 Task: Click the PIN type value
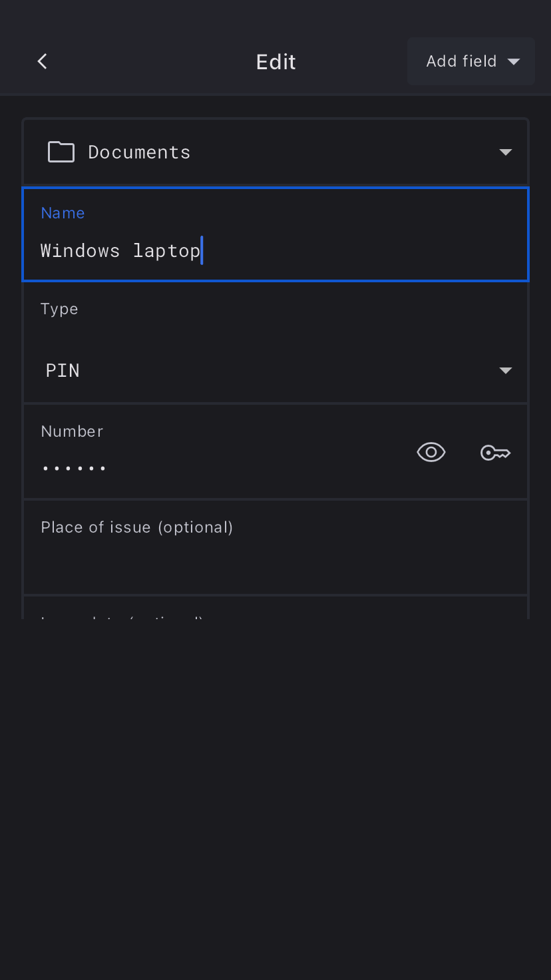63,370
